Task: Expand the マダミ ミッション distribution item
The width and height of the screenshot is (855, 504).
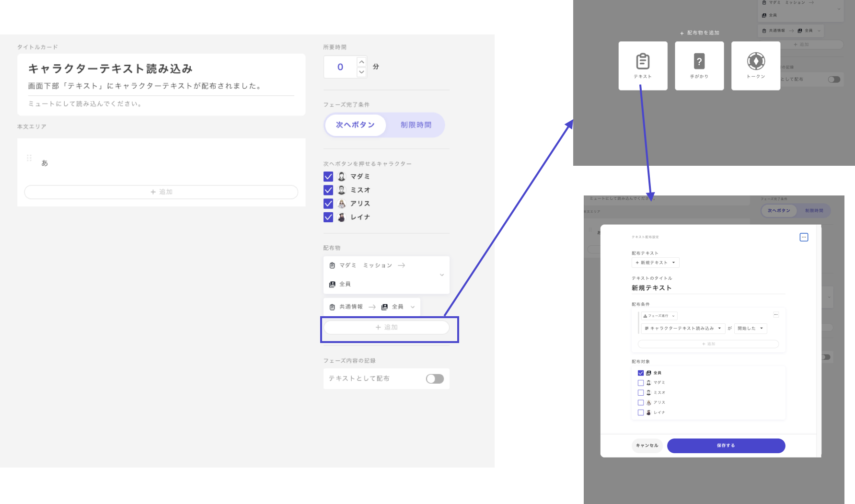Action: click(x=441, y=275)
